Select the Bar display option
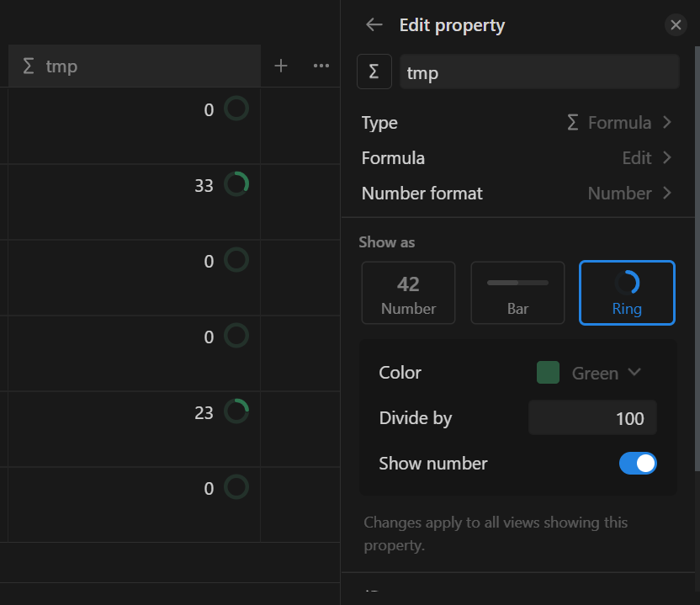The image size is (700, 605). point(517,293)
